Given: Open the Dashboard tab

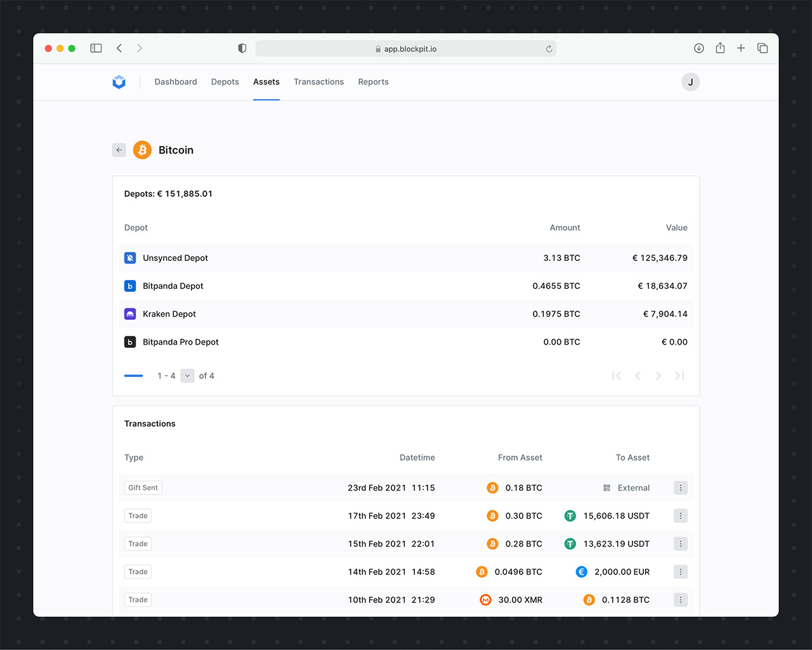Looking at the screenshot, I should pyautogui.click(x=176, y=82).
